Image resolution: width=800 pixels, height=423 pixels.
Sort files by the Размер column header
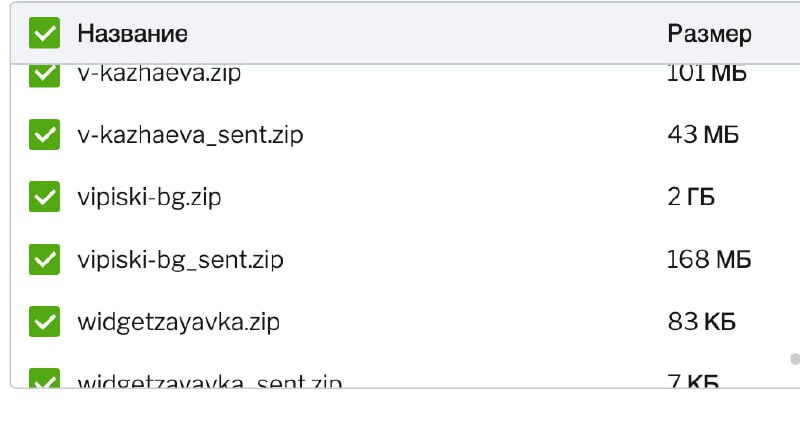click(x=709, y=34)
